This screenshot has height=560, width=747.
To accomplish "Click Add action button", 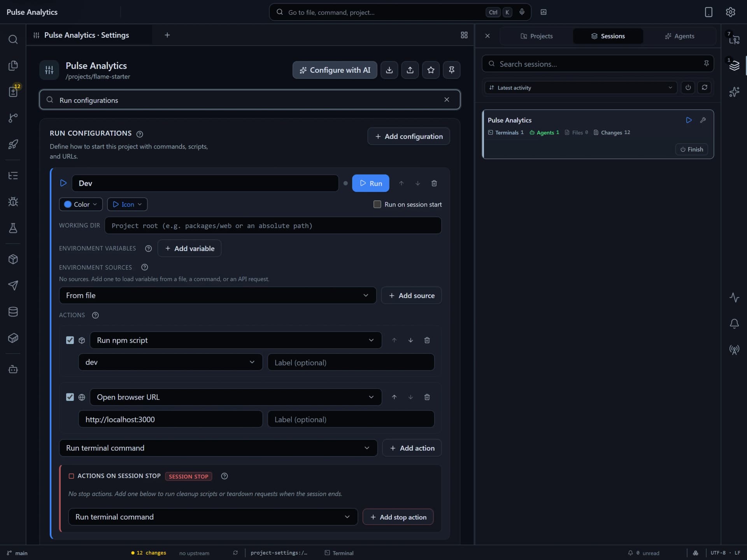I will (412, 448).
